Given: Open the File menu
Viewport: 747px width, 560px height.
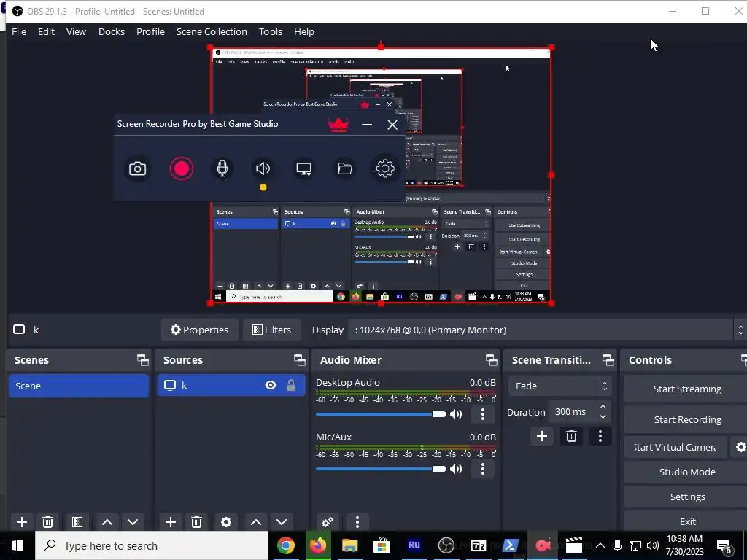Looking at the screenshot, I should (x=19, y=31).
